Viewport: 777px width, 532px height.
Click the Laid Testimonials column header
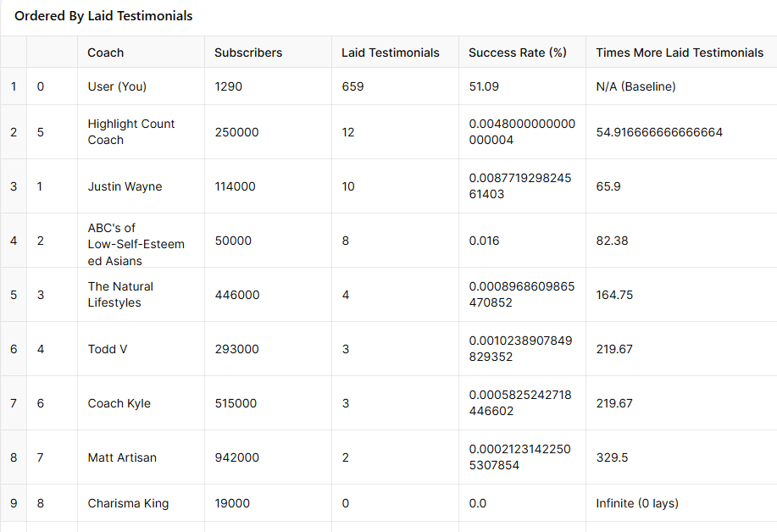[x=390, y=53]
